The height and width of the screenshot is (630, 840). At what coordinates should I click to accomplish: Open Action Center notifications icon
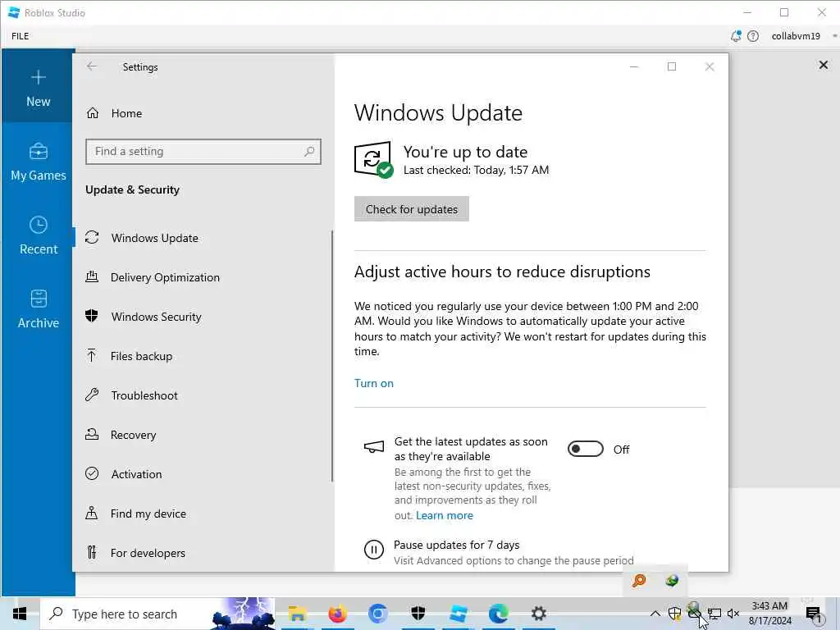(x=814, y=614)
